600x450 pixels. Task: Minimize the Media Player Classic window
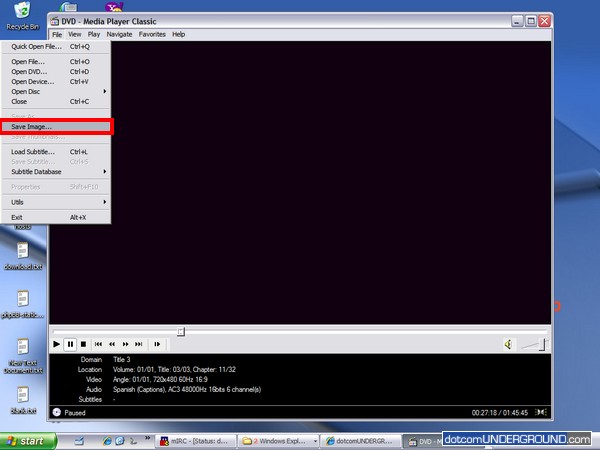pos(517,21)
